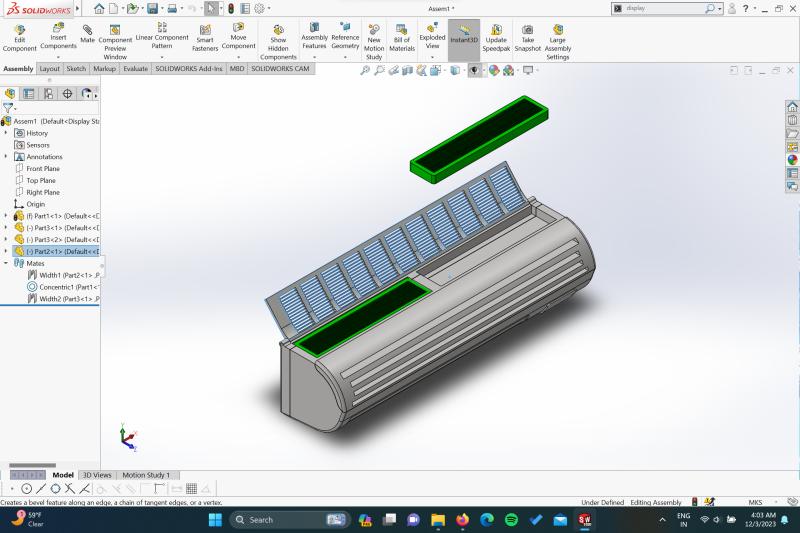The width and height of the screenshot is (800, 533).
Task: Toggle the Instant3D mode
Action: (464, 38)
